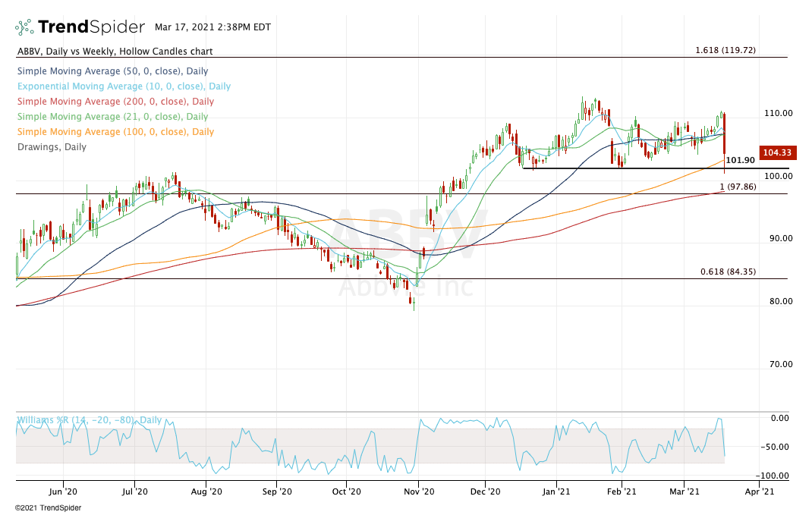Click the Mar '21 date axis label
Viewport: 812px width, 515px height.
click(685, 491)
